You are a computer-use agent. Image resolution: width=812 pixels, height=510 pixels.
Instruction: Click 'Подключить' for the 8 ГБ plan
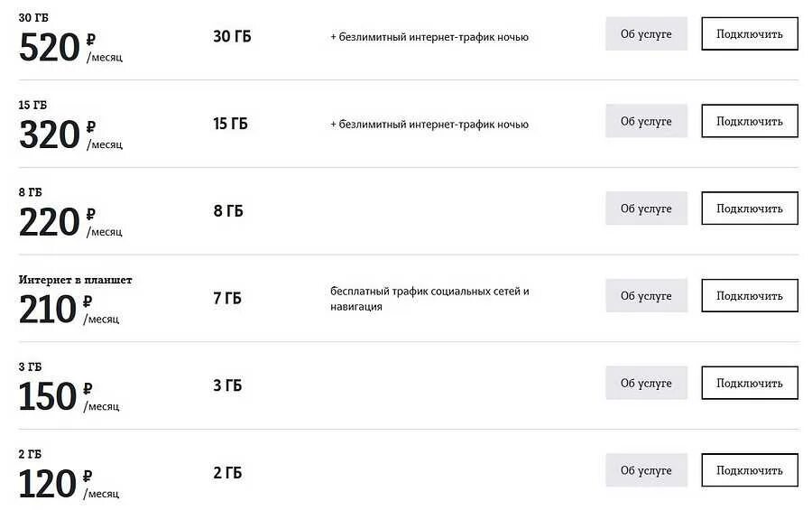coord(750,209)
